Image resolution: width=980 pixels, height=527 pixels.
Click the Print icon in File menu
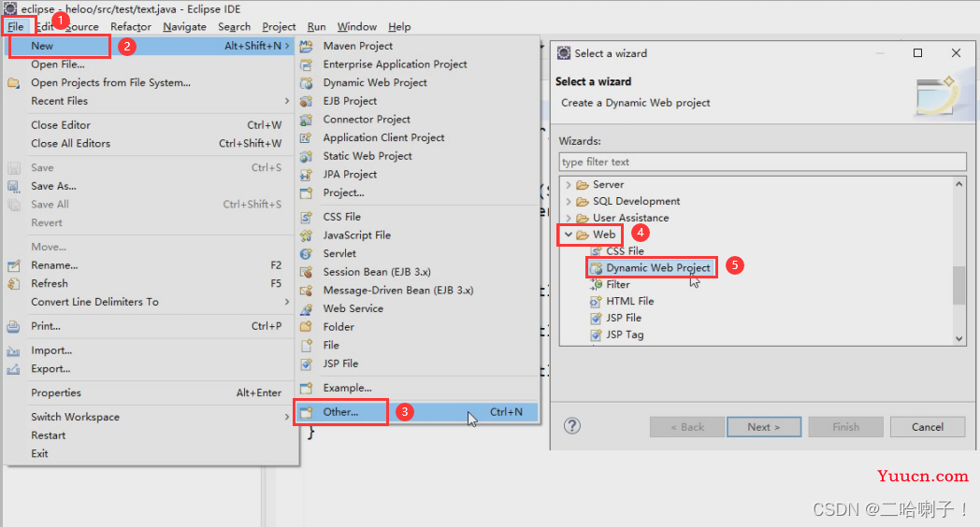14,326
